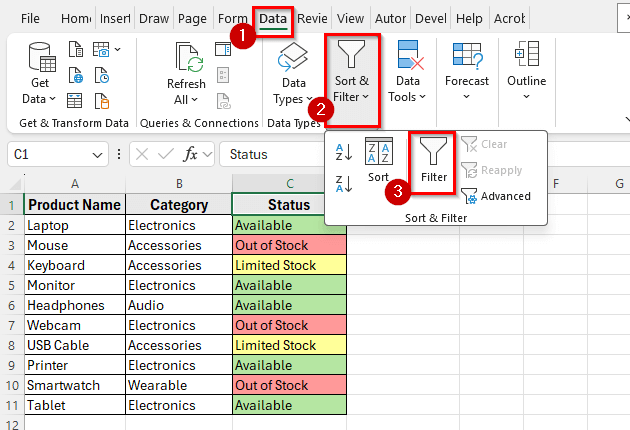Switch to the File tab

click(30, 18)
